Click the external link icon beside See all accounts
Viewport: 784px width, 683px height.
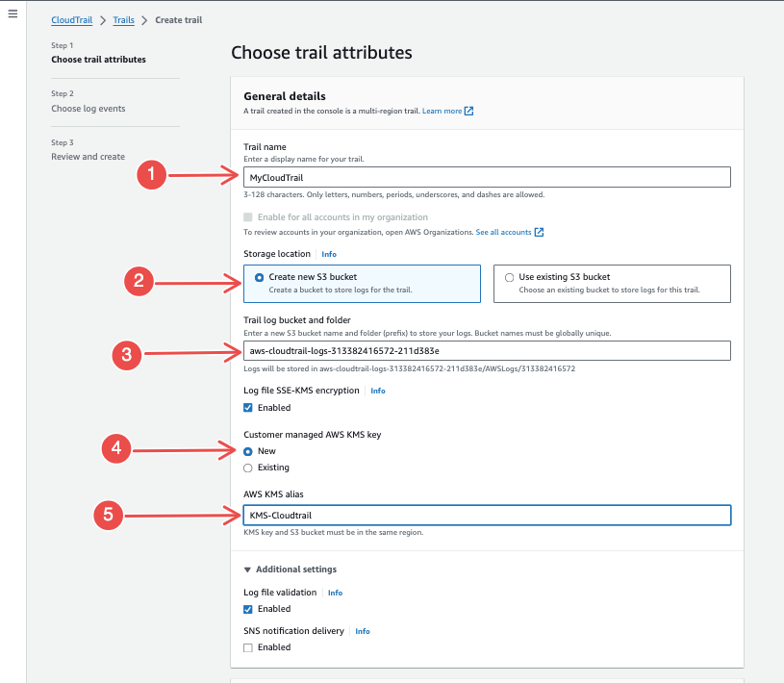click(x=539, y=232)
